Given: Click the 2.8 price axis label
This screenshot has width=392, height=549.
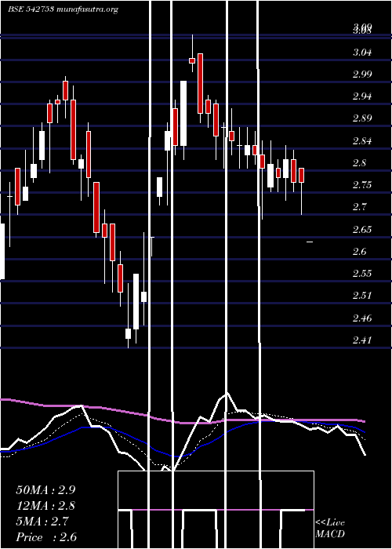Looking at the screenshot, I should 360,163.
